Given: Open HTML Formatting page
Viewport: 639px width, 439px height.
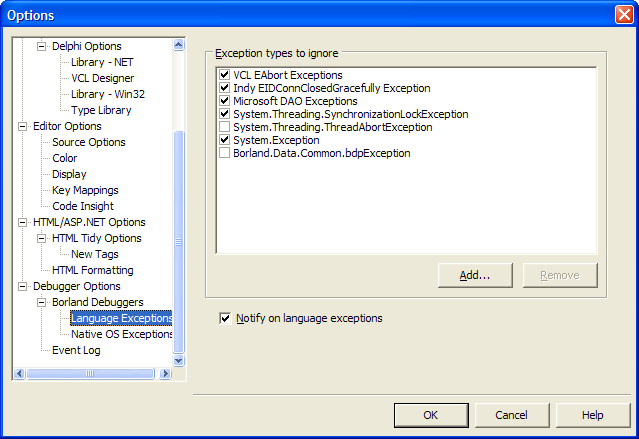Looking at the screenshot, I should 93,270.
